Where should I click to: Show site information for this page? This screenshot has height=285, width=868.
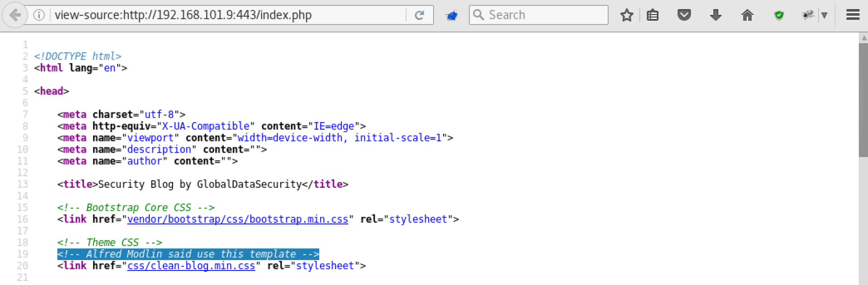click(39, 15)
